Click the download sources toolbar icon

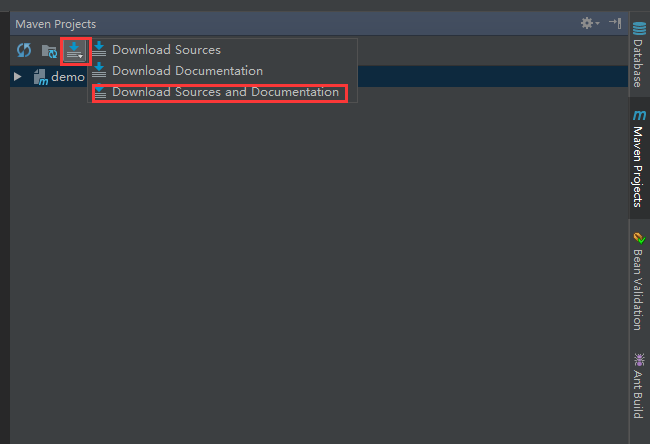pyautogui.click(x=75, y=50)
